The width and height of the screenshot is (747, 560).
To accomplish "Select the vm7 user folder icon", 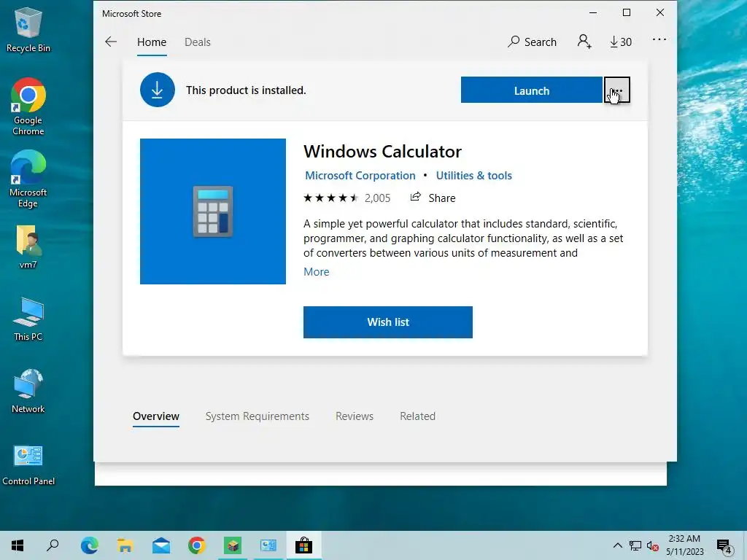I will (x=28, y=246).
